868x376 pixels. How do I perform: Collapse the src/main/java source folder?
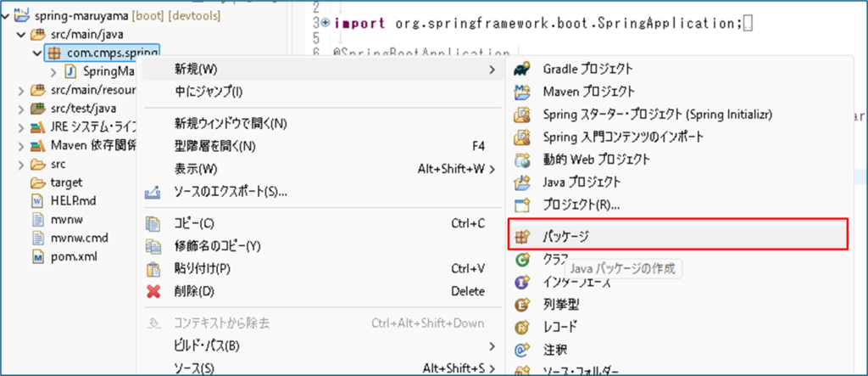click(x=23, y=35)
